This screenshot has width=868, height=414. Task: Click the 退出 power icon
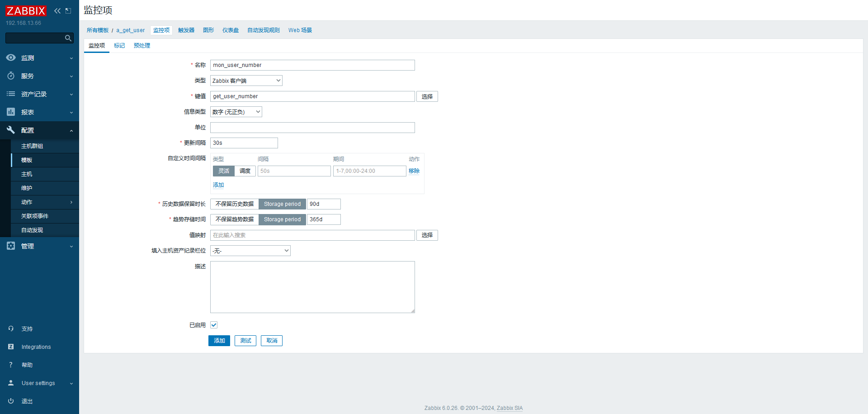(11, 401)
